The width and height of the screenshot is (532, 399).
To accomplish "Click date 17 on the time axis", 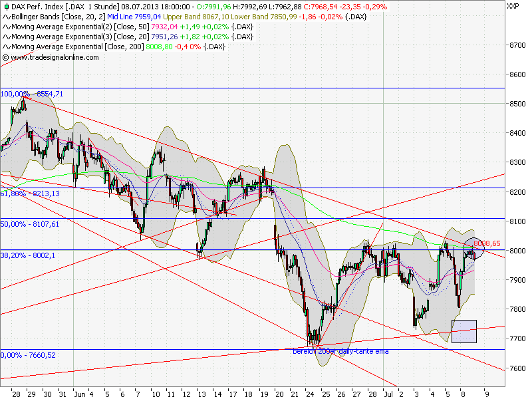I will 232,394.
